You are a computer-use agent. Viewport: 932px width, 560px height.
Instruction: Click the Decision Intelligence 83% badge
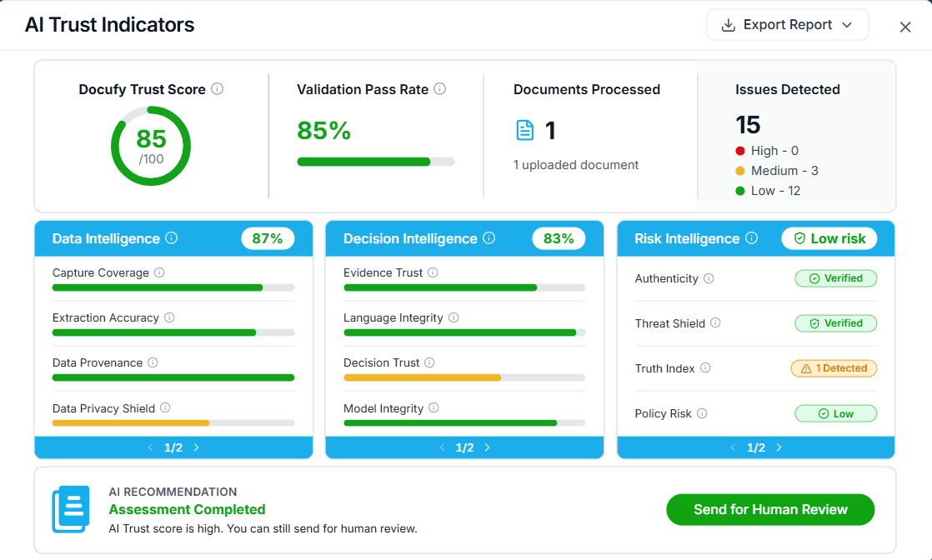coord(559,238)
